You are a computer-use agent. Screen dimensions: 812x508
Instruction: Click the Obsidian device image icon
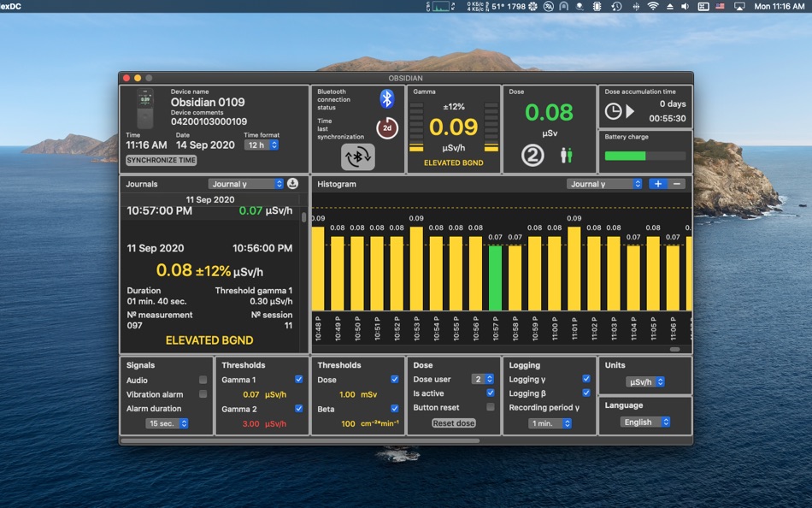click(145, 109)
